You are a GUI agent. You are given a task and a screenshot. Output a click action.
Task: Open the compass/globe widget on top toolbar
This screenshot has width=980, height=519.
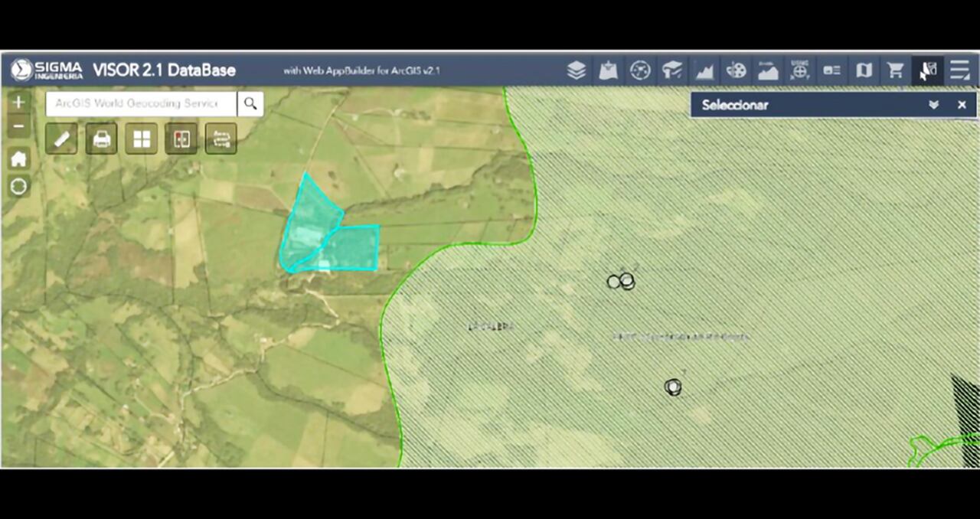[641, 70]
